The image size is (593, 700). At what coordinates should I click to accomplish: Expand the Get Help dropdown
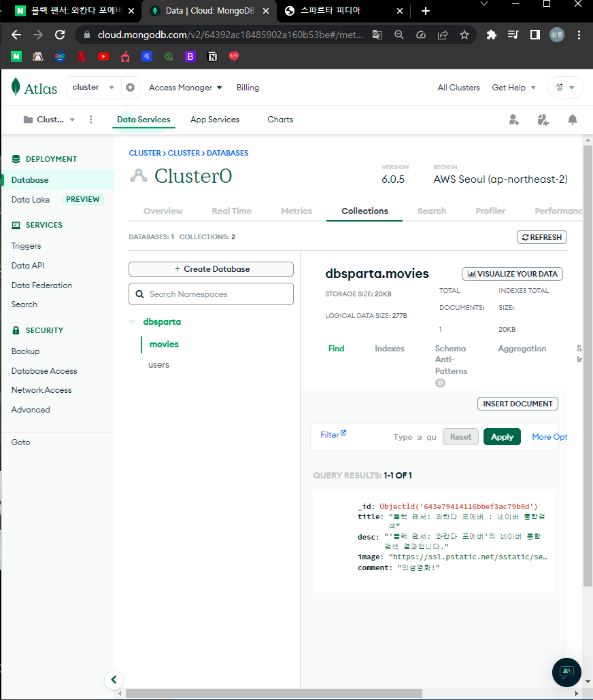click(x=513, y=88)
